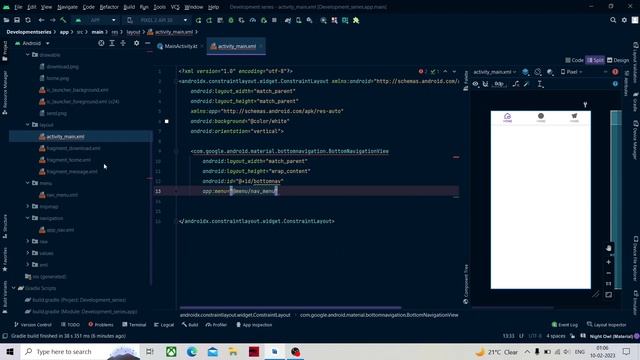Viewport: 640px width, 360px height.
Task: Click the pan hand icon in preview
Action: pyautogui.click(x=609, y=248)
